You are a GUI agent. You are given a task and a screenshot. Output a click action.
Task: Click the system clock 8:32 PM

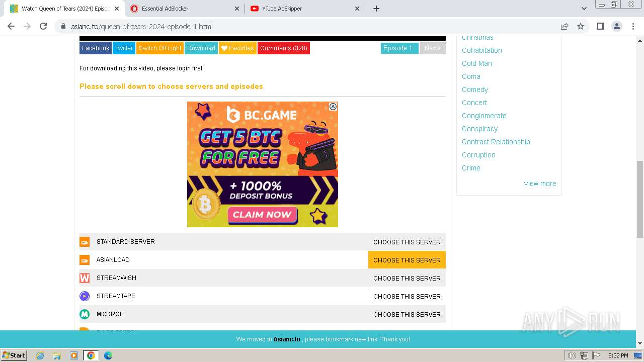pyautogui.click(x=618, y=355)
